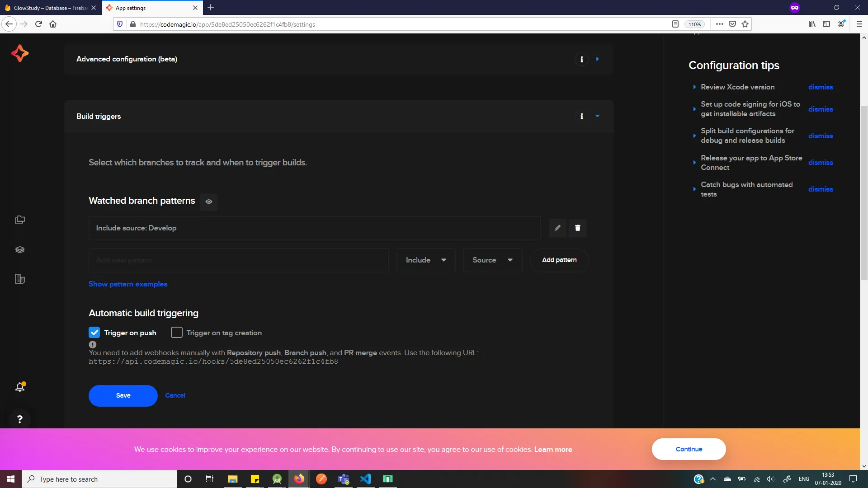868x488 pixels.
Task: Open the Apps icon in sidebar
Action: [x=20, y=220]
